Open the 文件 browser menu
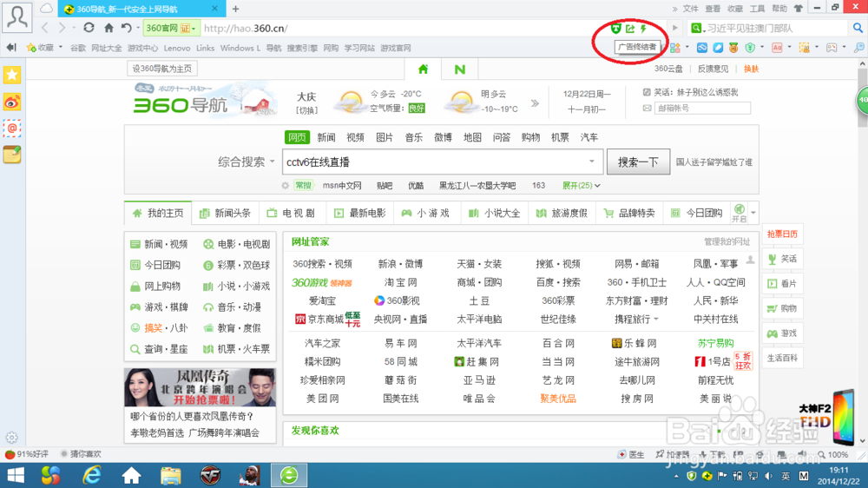 click(x=690, y=9)
